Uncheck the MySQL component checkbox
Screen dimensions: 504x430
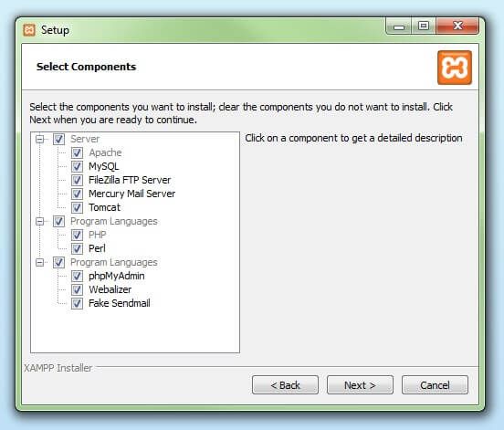77,166
